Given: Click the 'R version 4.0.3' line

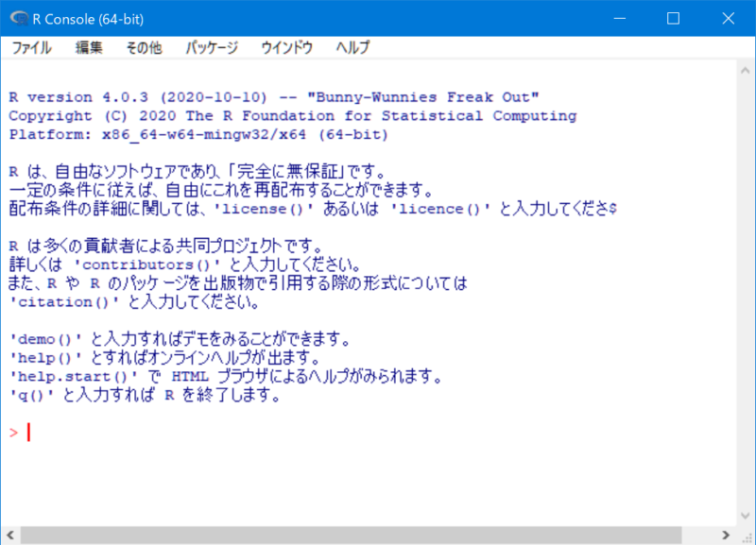Looking at the screenshot, I should (273, 97).
